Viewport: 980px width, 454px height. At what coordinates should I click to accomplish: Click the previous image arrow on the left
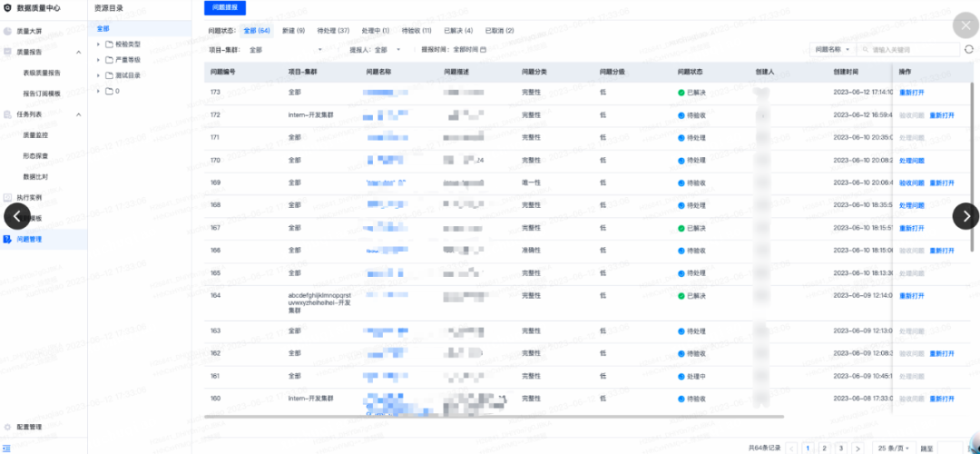16,216
